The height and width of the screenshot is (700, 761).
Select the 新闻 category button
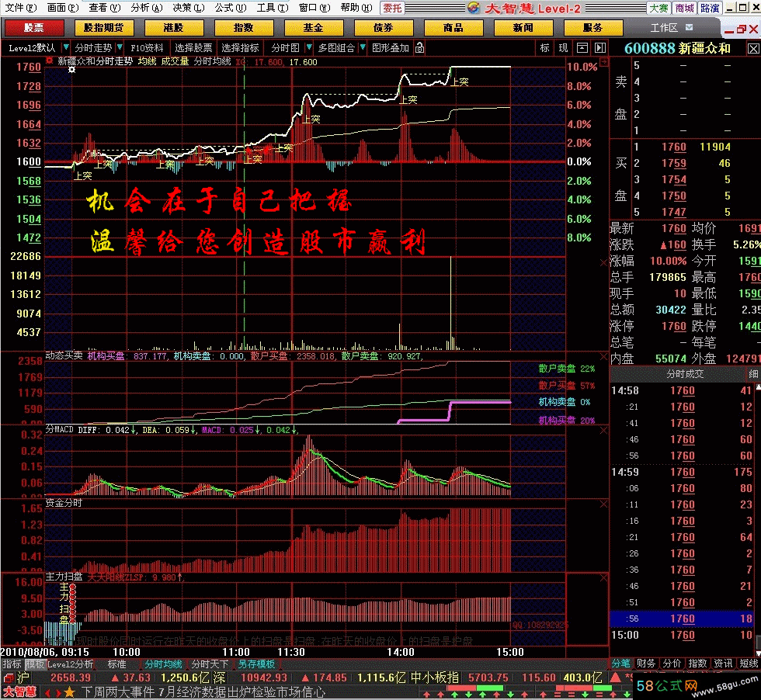click(523, 28)
